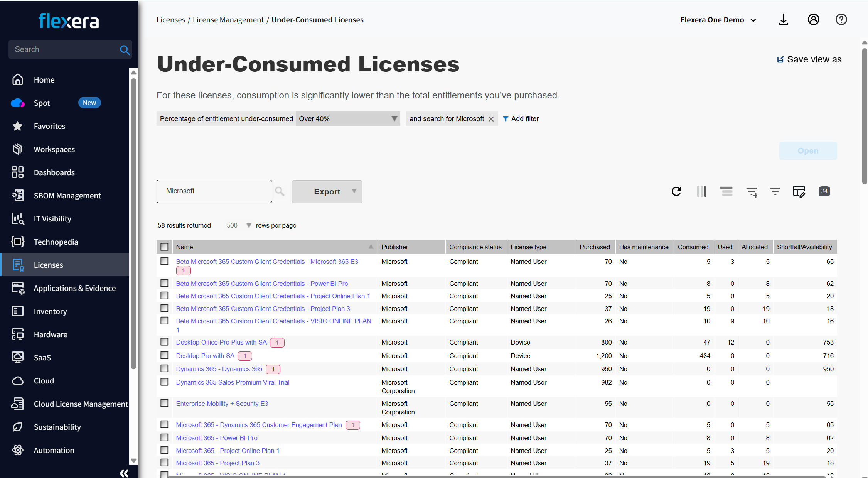The image size is (868, 478).
Task: Open Flexera One Demo organization dropdown
Action: (x=718, y=20)
